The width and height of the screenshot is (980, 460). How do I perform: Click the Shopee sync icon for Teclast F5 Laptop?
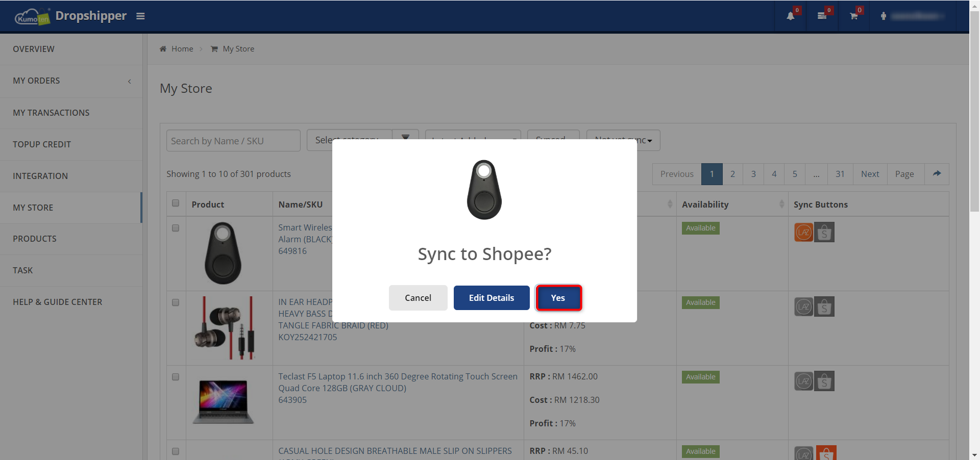[824, 381]
